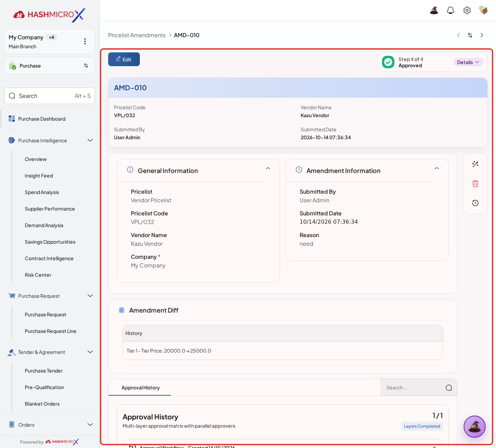Image resolution: width=496 pixels, height=448 pixels.
Task: Collapse the Amendment Information section
Action: coord(437,169)
